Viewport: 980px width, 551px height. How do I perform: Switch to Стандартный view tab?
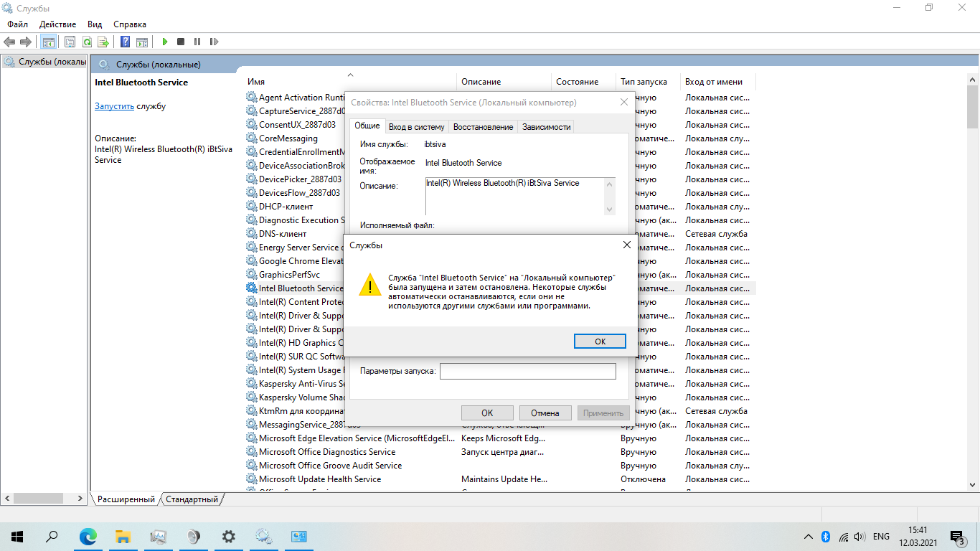(x=192, y=499)
